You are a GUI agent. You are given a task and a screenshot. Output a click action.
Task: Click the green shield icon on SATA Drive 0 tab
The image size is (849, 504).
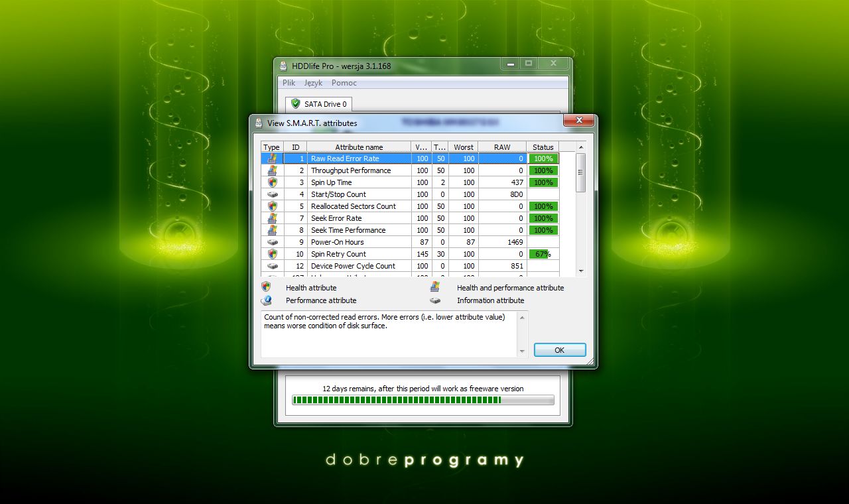coord(296,103)
